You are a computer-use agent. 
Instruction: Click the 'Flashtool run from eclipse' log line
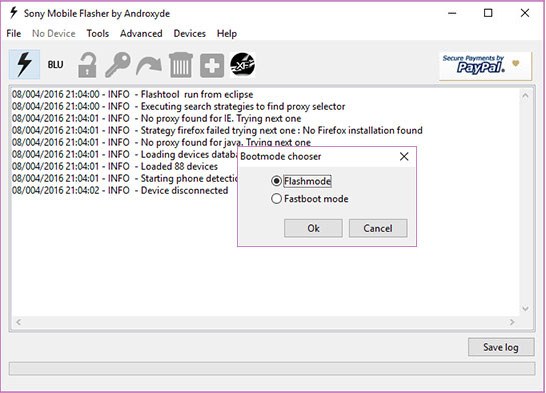[x=133, y=94]
